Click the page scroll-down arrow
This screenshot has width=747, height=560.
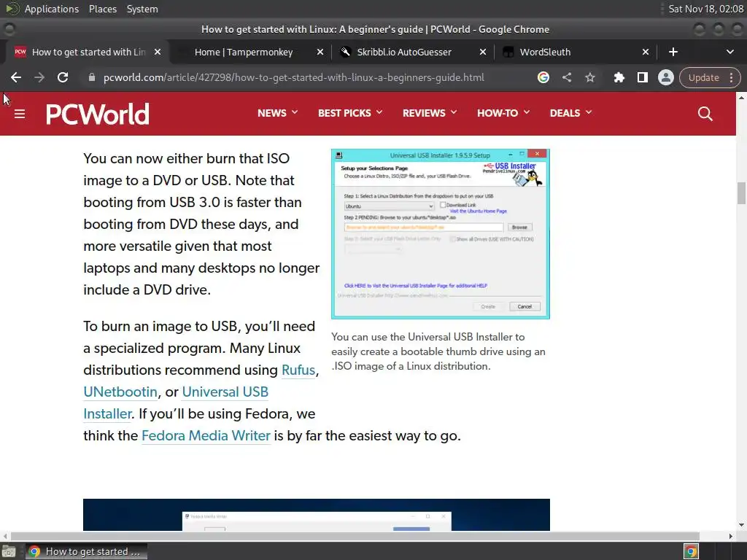(x=741, y=525)
